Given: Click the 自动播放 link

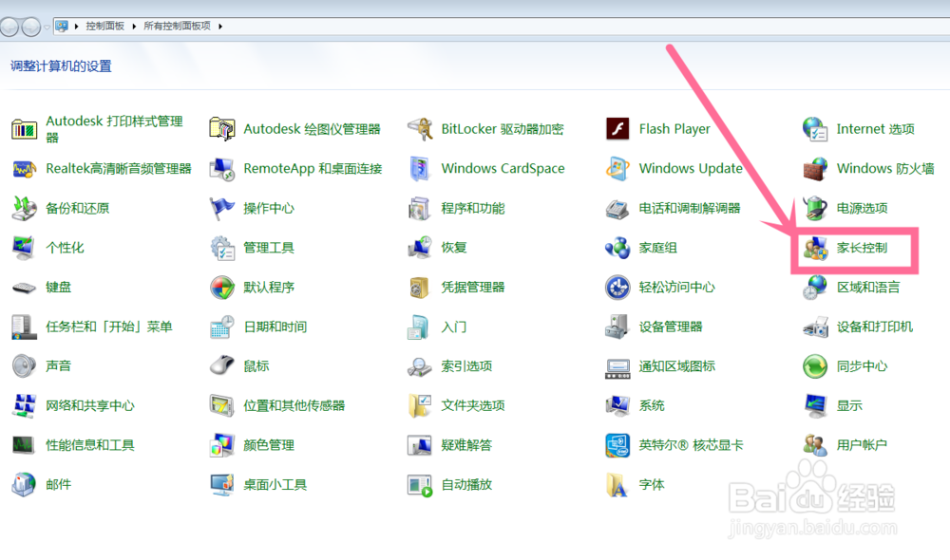Looking at the screenshot, I should coord(466,485).
